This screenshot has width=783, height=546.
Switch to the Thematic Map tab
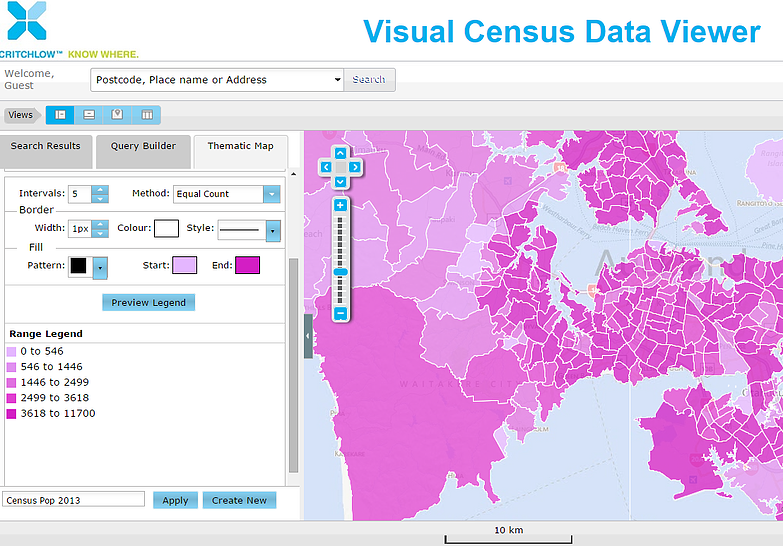pos(241,151)
